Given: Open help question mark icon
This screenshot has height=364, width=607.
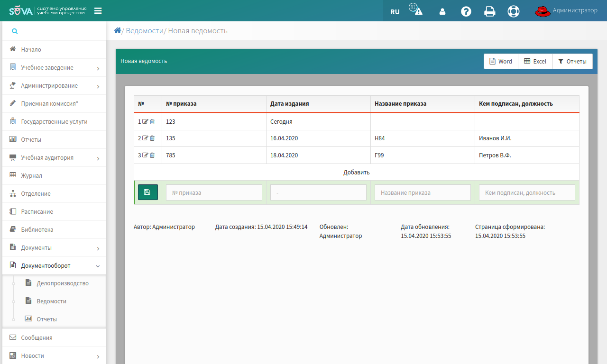Looking at the screenshot, I should (x=466, y=11).
